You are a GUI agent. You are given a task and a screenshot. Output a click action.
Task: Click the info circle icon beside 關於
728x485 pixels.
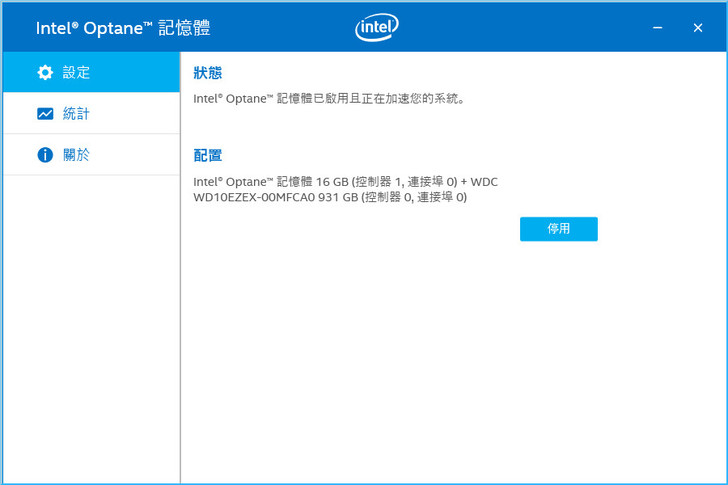pyautogui.click(x=45, y=155)
